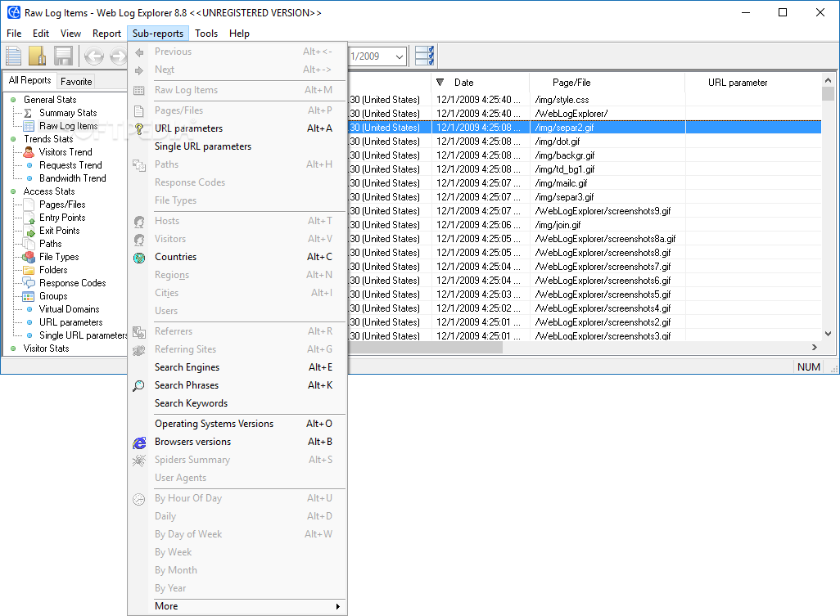The image size is (840, 616).
Task: Open the date combo box dropdown
Action: pyautogui.click(x=399, y=56)
